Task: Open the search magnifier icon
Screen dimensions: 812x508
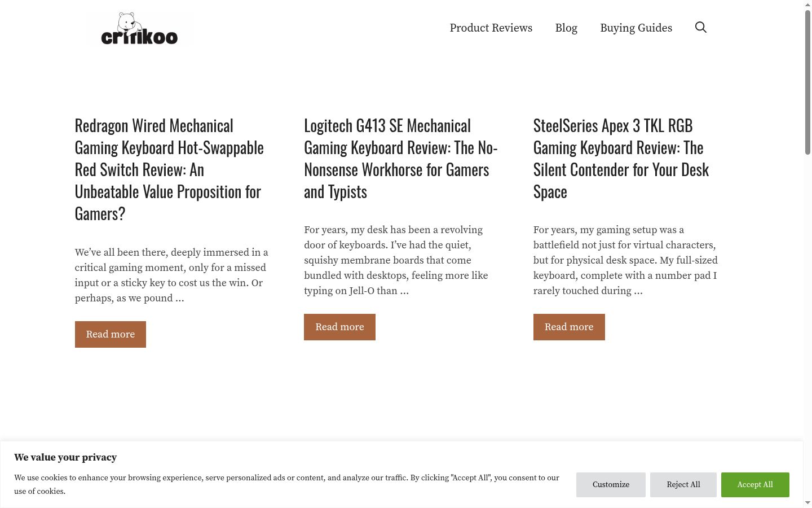Action: (700, 28)
